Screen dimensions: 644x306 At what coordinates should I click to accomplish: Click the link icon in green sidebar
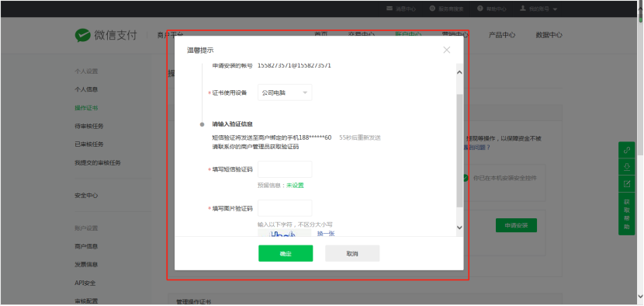tap(627, 150)
